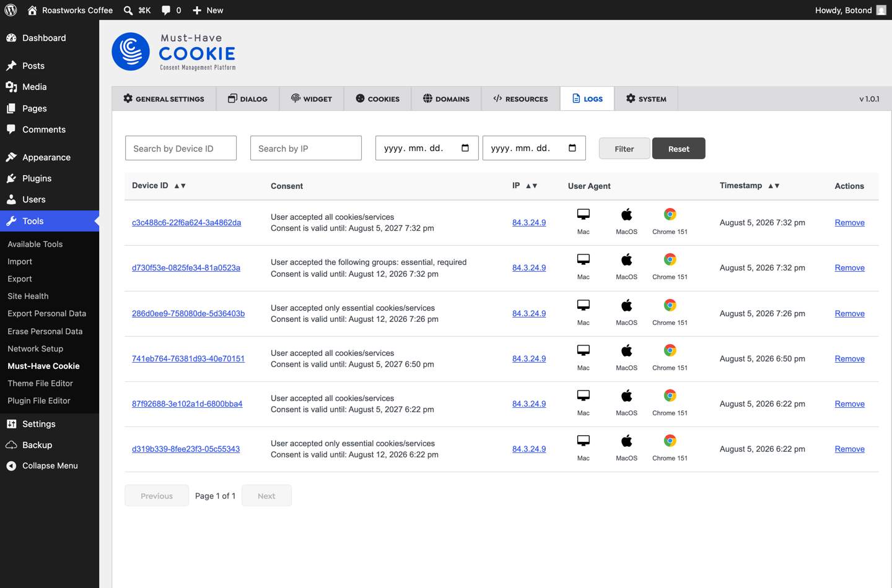
Task: Focus the Search by Device ID field
Action: click(x=181, y=148)
